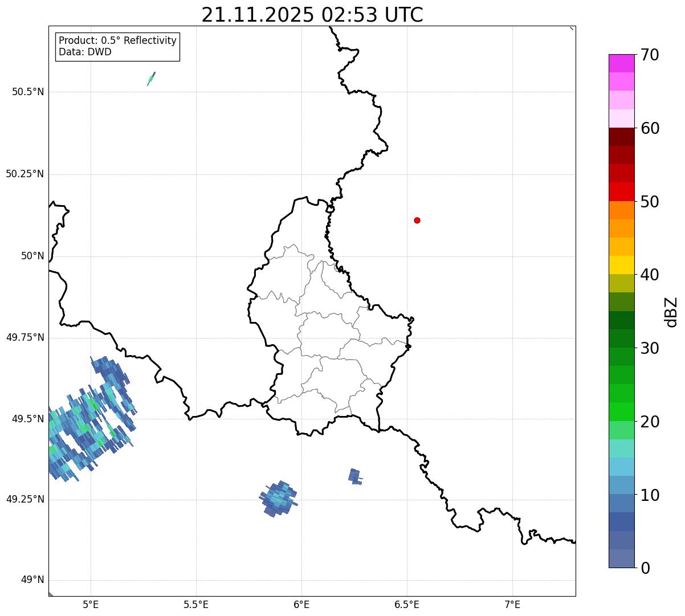Click the bright red colorbar segment below 50
The height and width of the screenshot is (616, 685).
621,191
